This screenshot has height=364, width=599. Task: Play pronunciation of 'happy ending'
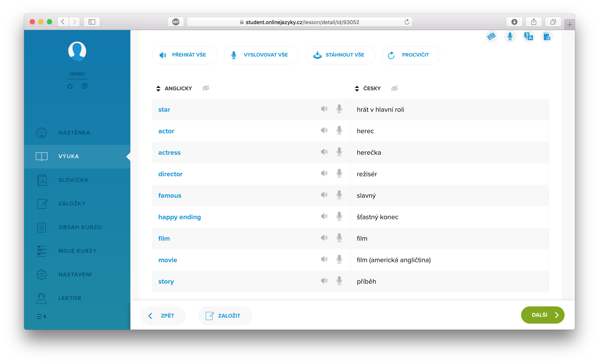(324, 216)
